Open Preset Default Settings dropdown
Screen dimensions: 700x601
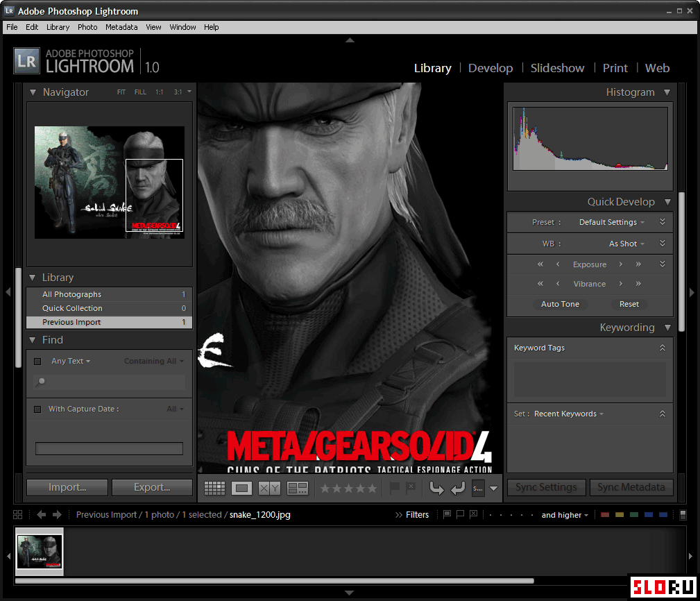click(612, 222)
